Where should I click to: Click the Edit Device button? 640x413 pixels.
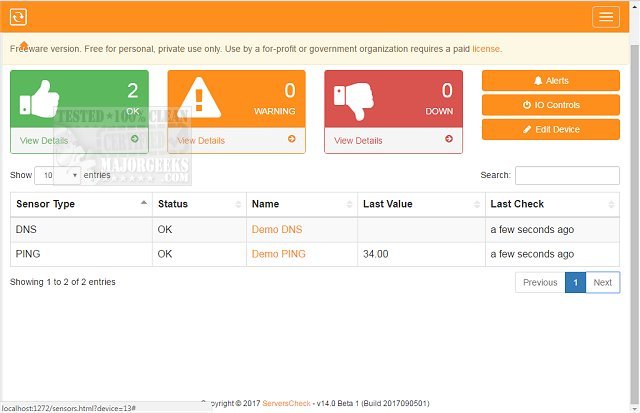pyautogui.click(x=551, y=129)
